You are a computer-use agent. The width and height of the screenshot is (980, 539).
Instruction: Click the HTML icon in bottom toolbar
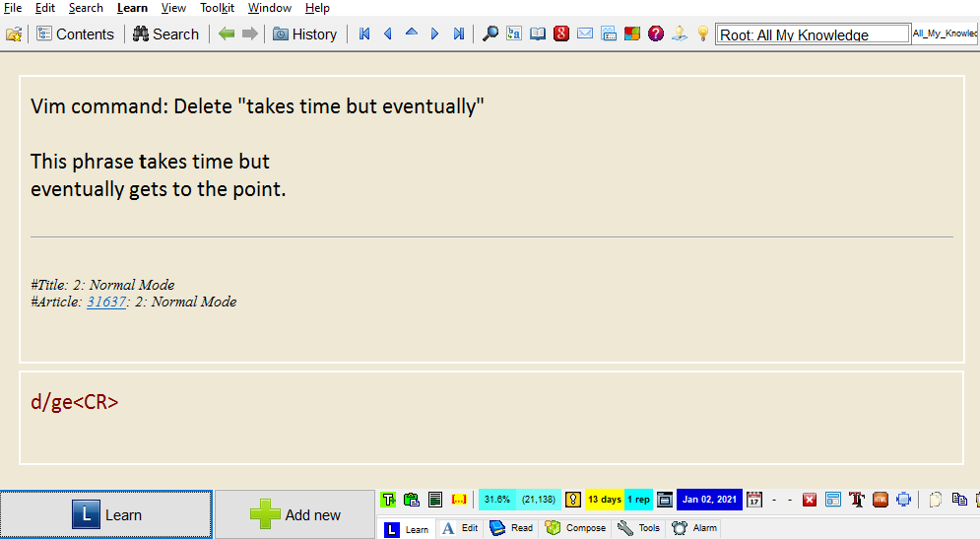tap(881, 500)
